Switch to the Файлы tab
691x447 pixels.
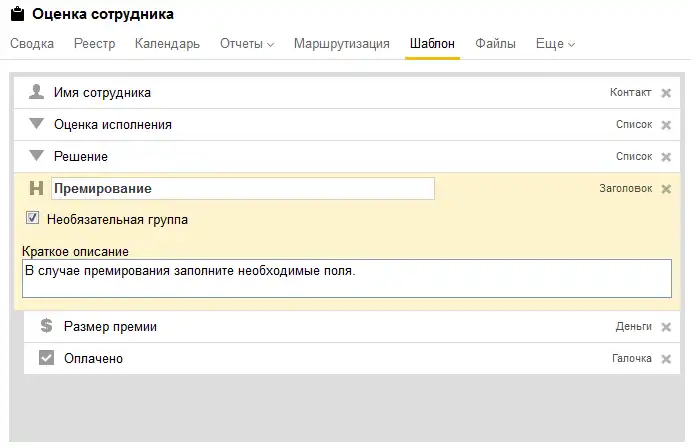point(495,44)
